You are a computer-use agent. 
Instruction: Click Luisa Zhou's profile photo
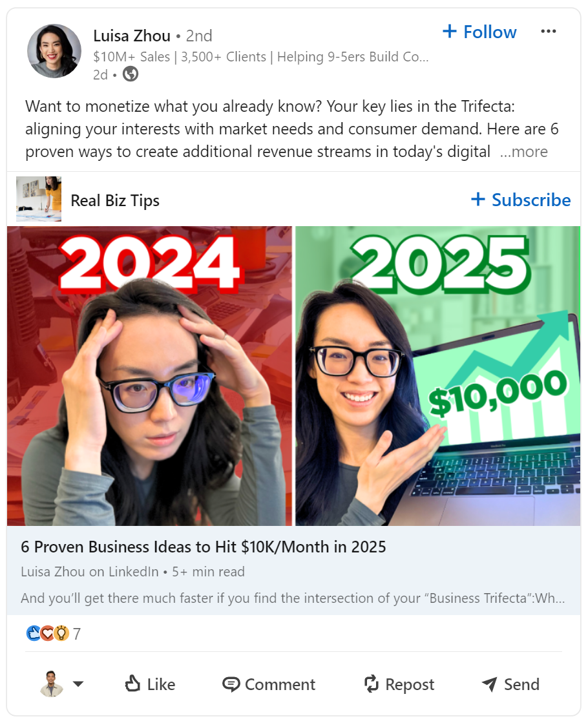pyautogui.click(x=54, y=51)
